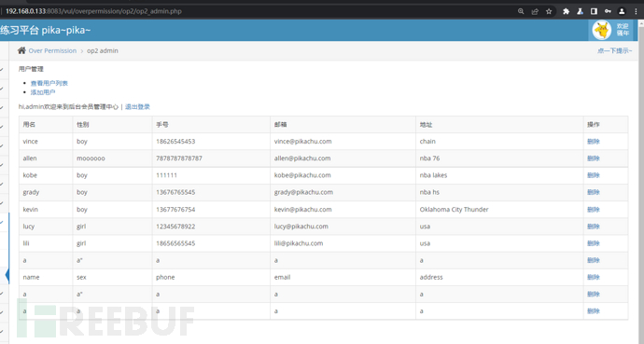Click the share page icon in address bar
Viewport: 644px width, 344px height.
click(x=535, y=11)
